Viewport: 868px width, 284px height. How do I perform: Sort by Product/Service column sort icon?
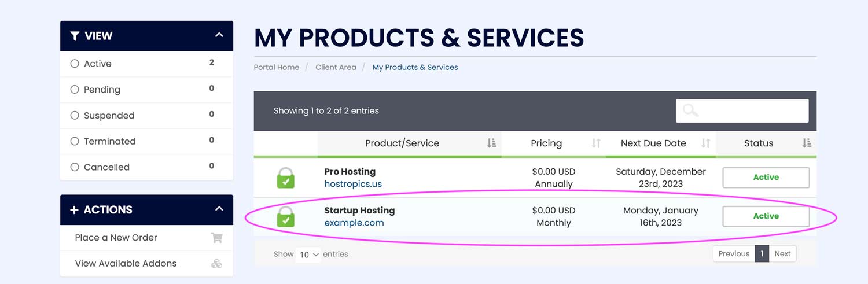(491, 143)
